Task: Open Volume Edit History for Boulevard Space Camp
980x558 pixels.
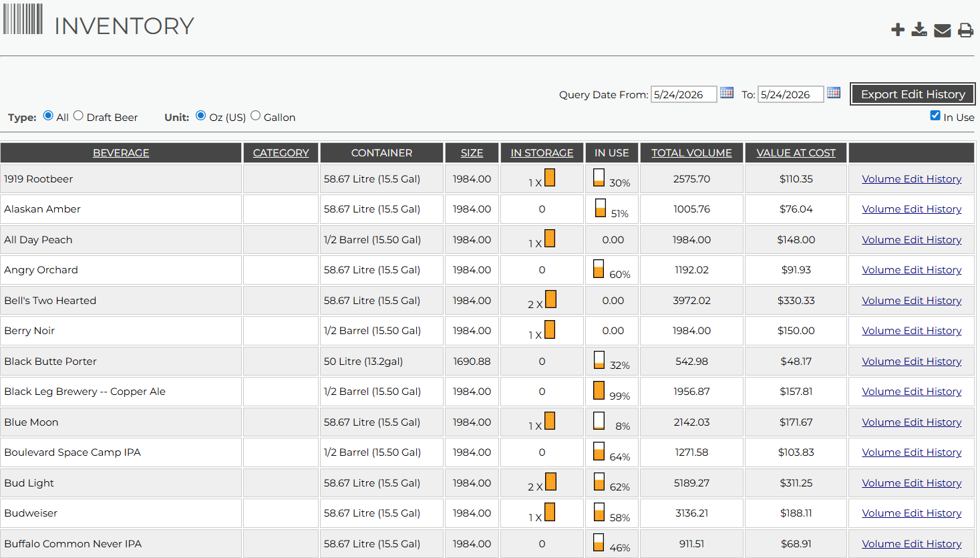Action: click(911, 452)
